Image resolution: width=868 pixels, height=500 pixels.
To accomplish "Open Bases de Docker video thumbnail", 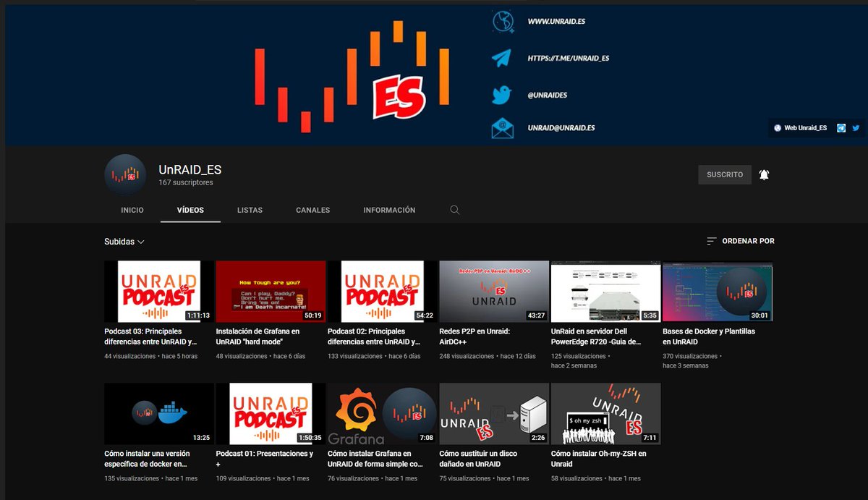I will pyautogui.click(x=718, y=292).
